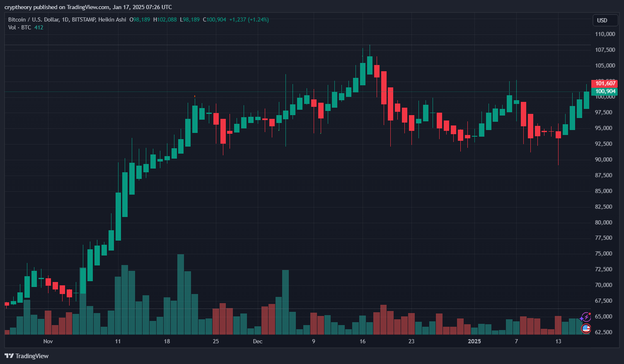Click the 2025 label on the time axis
This screenshot has height=364, width=624.
click(474, 341)
